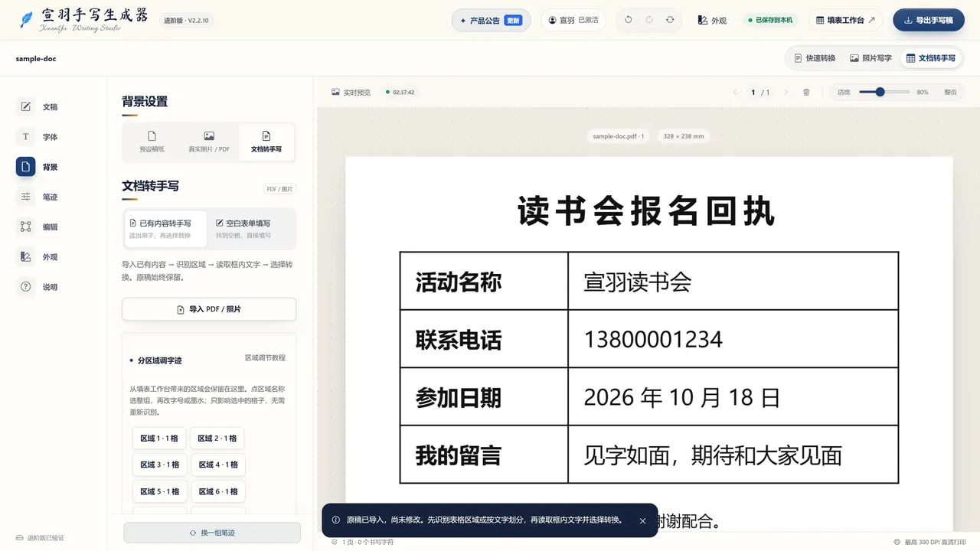Click the undo arrow icon
Viewport: 980px width, 551px height.
click(629, 20)
